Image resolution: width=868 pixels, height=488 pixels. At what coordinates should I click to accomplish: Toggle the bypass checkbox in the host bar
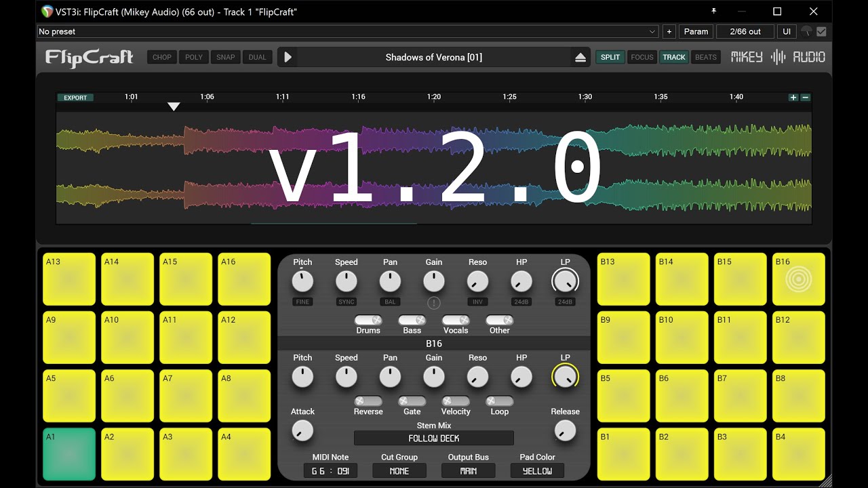coord(822,31)
